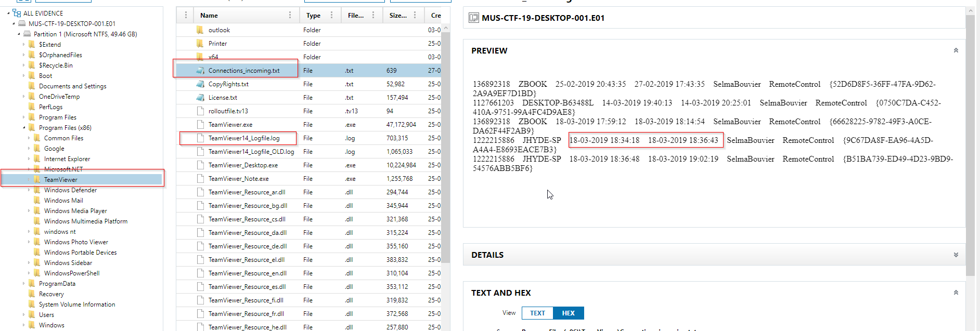Click the outlook folder icon in file list
Viewport: 980px width, 331px height.
[200, 30]
